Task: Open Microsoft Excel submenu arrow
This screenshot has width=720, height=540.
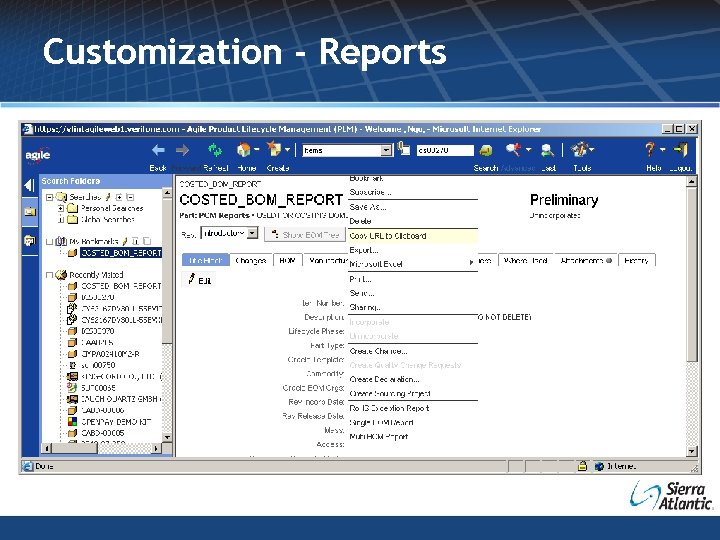Action: [471, 263]
